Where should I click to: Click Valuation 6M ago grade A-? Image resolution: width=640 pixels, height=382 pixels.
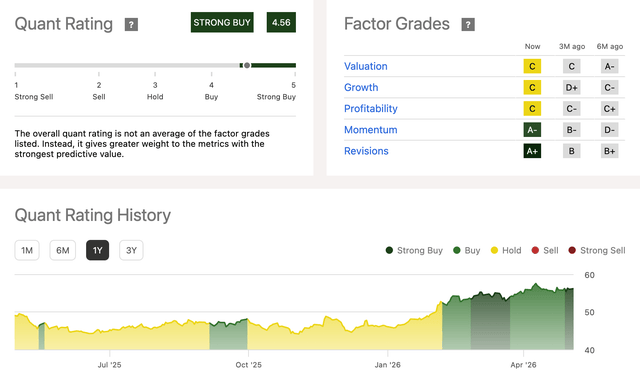(609, 66)
